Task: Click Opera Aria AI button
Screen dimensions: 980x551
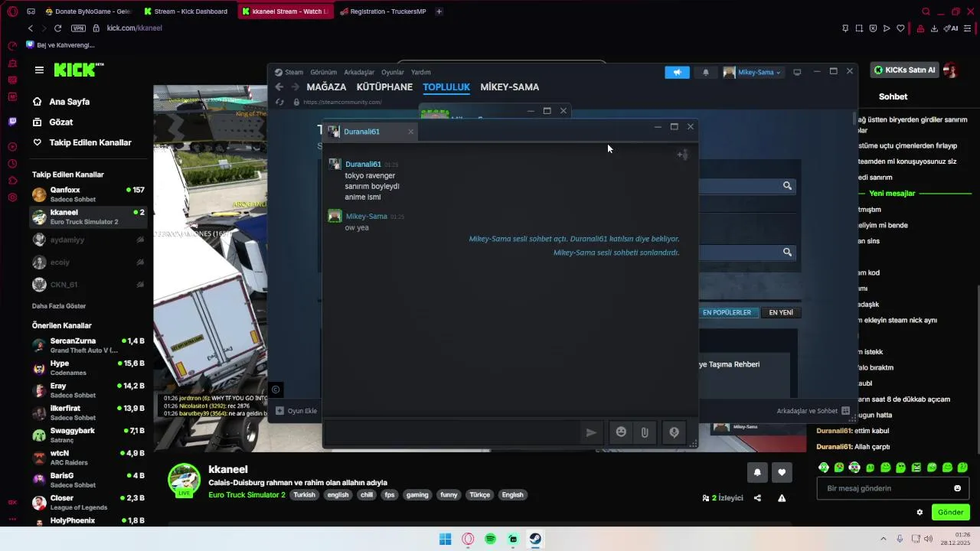Action: (x=951, y=28)
